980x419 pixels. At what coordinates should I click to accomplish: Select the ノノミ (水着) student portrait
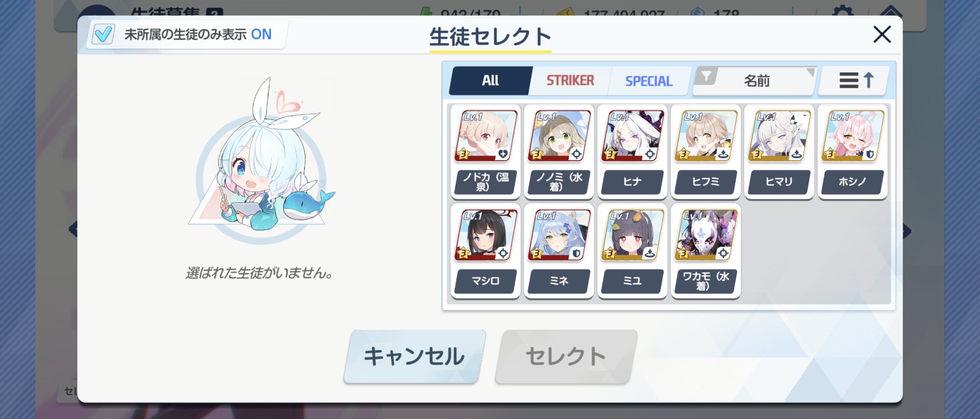(559, 136)
